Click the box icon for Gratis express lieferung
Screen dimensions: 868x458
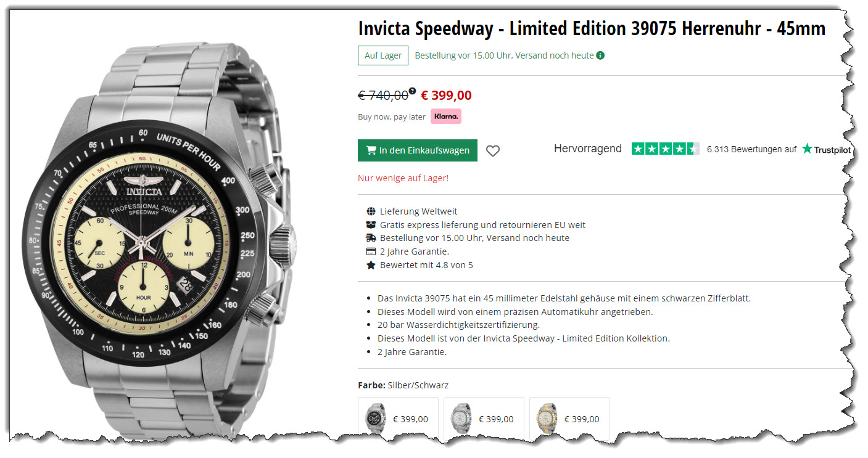371,225
